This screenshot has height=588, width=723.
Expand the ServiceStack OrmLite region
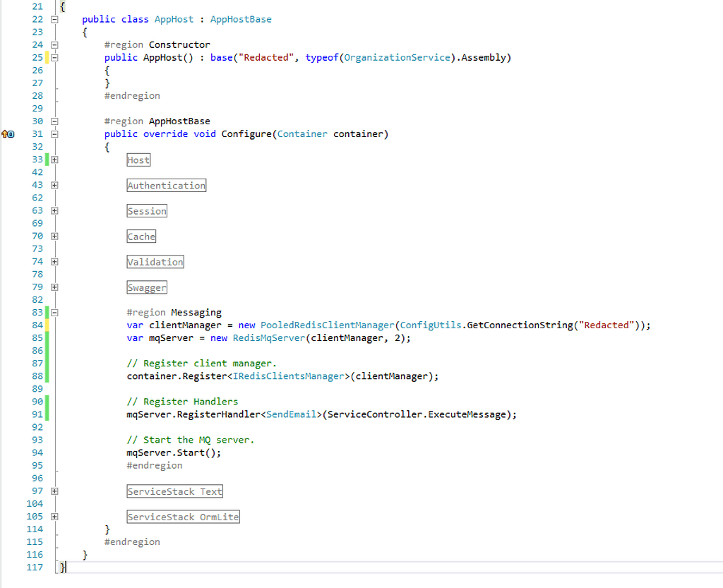(54, 516)
